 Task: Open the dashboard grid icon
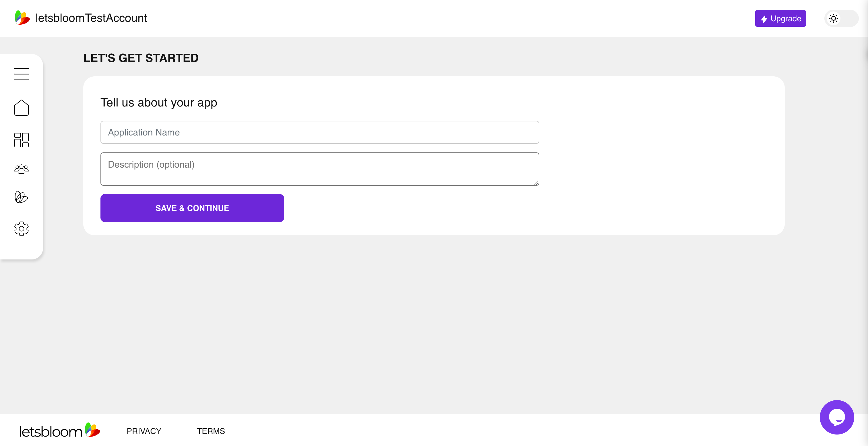click(21, 139)
